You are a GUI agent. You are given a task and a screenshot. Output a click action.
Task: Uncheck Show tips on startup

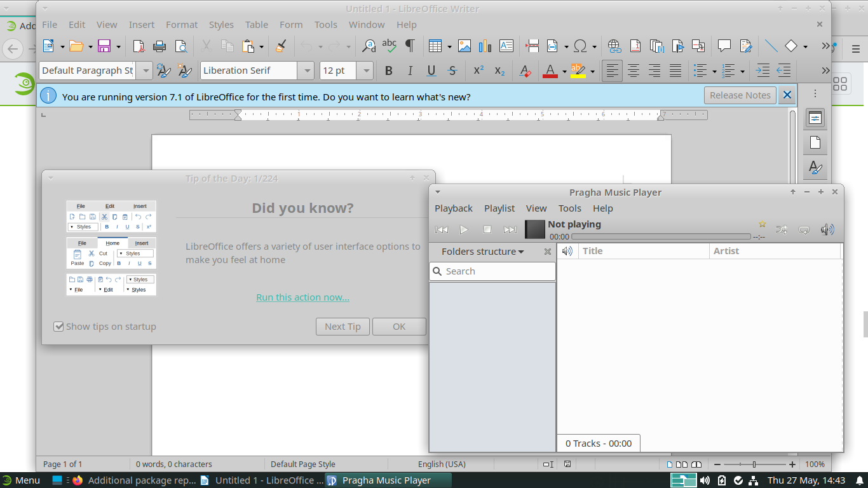coord(59,327)
